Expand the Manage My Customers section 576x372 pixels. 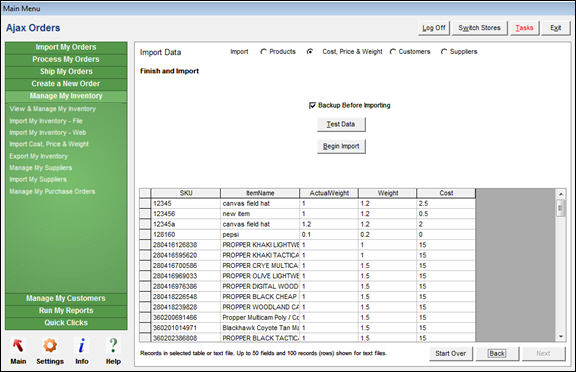pyautogui.click(x=66, y=298)
